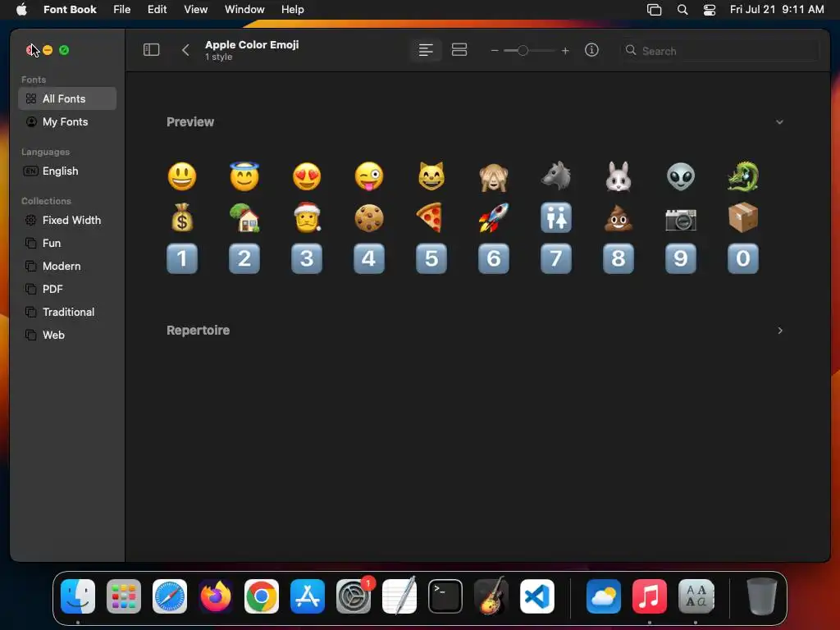Click the rabbit face emoji

[x=619, y=176]
